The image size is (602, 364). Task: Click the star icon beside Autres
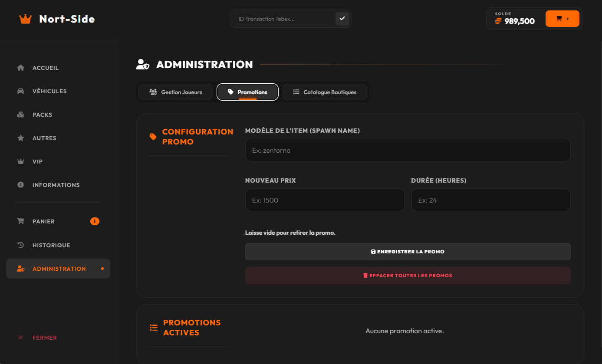(x=20, y=138)
